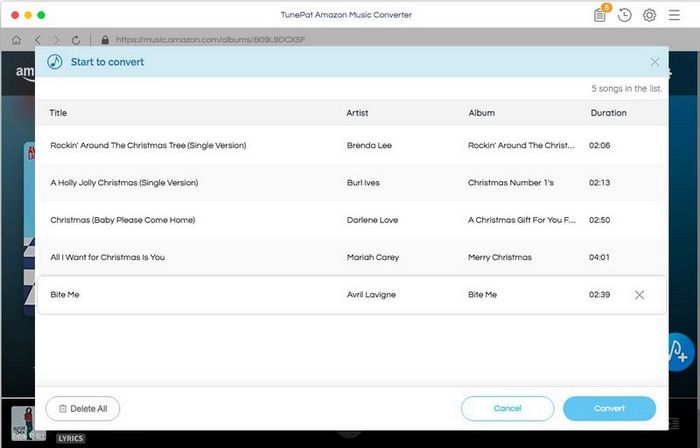Screen dimensions: 700x448
Task: Click the Delete All button
Action: click(83, 408)
